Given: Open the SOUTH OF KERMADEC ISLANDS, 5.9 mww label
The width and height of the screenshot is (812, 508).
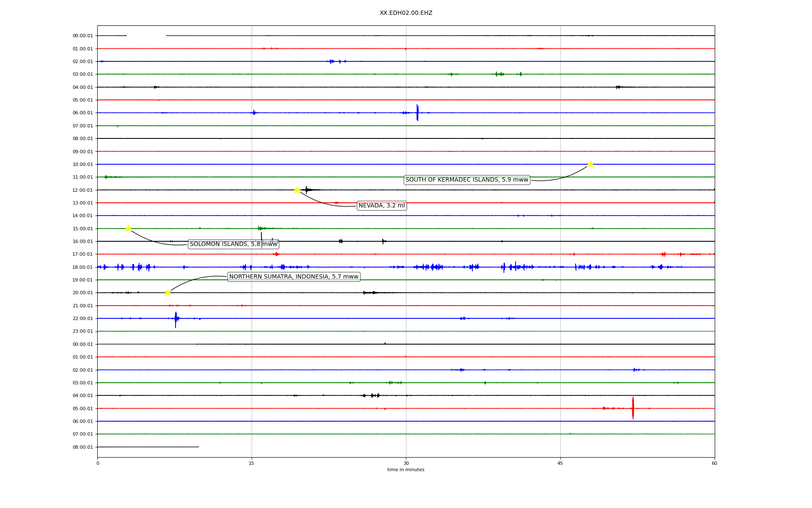Looking at the screenshot, I should [x=466, y=180].
